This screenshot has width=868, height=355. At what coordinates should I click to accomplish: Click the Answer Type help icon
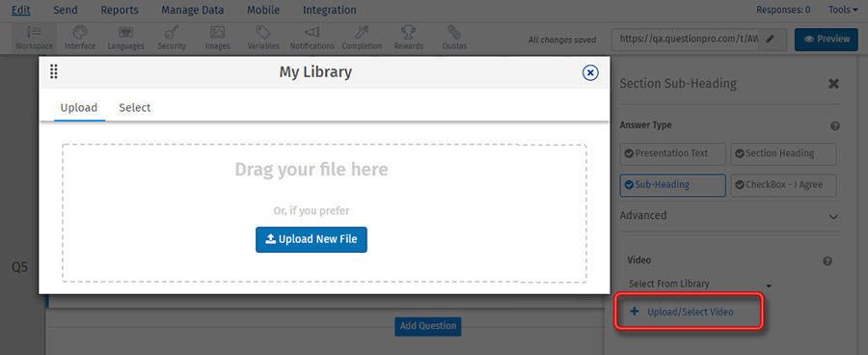(835, 126)
